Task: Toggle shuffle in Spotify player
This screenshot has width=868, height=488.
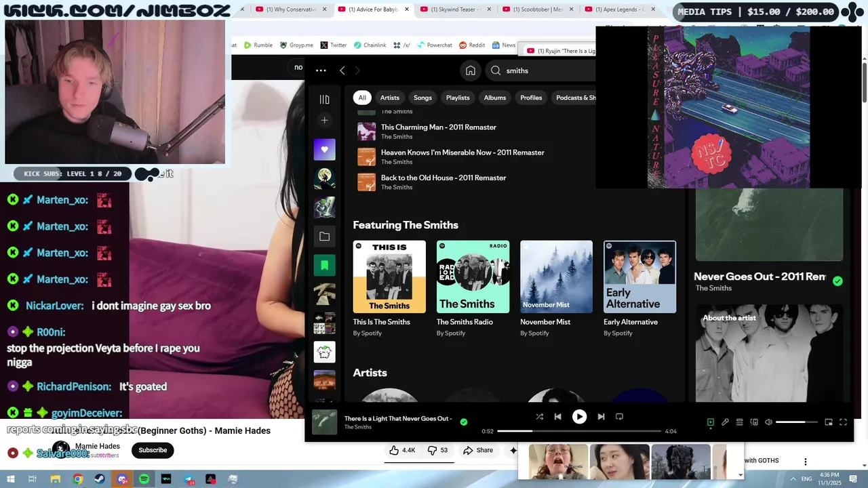Action: click(539, 417)
